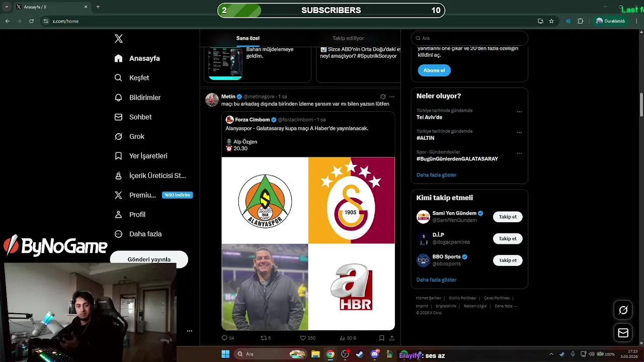Bookmark Metin's tweet
Viewport: 644px width, 362px height.
click(382, 338)
